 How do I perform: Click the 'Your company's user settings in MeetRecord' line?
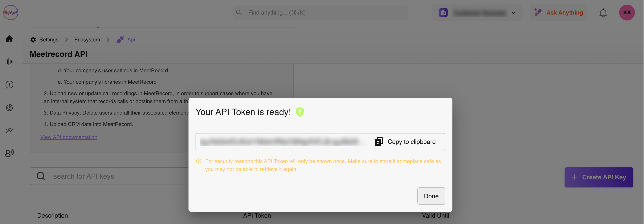pos(116,70)
